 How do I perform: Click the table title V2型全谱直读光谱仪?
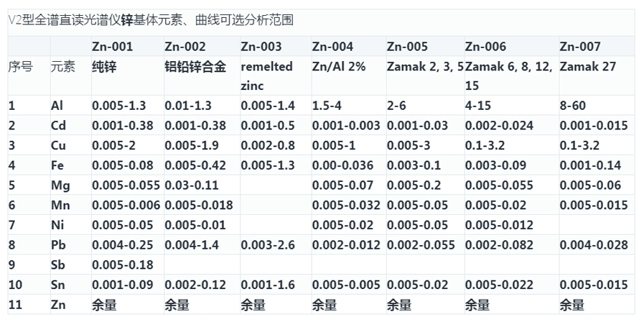pos(65,20)
